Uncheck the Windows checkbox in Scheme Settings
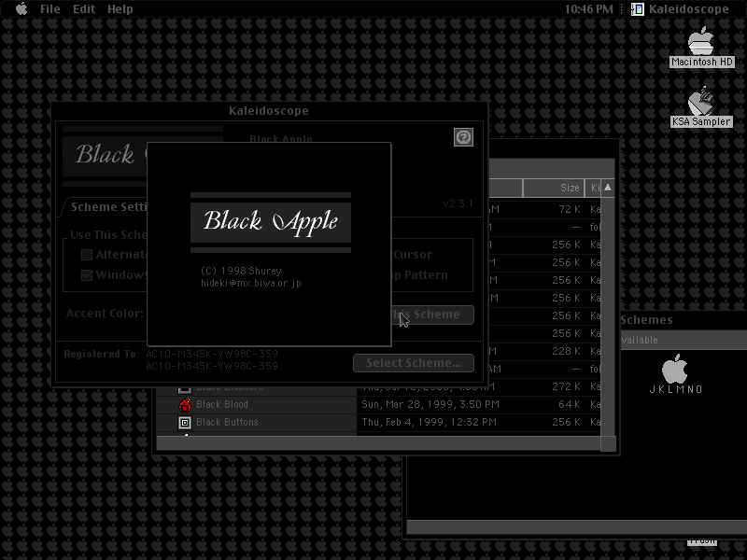The image size is (747, 560). 87,275
